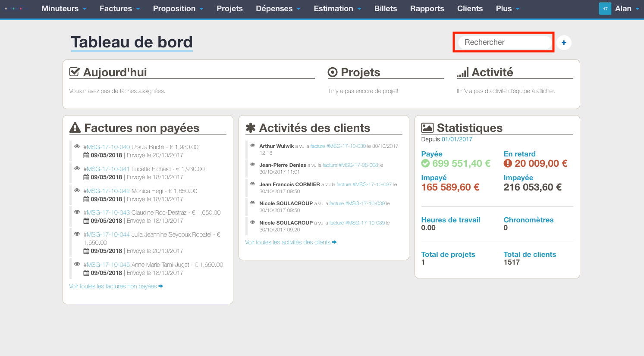Click the eye icon beside Arthur Wulwik activity

(253, 146)
